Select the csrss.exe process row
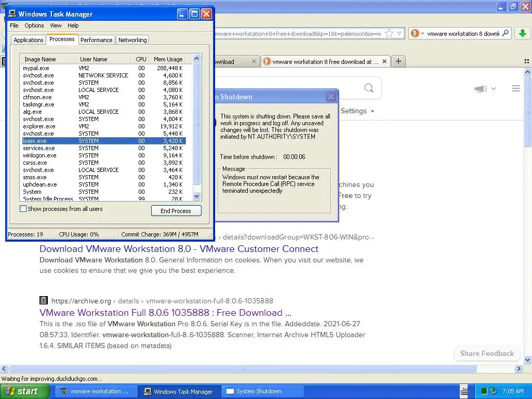The height and width of the screenshot is (399, 532). (103, 163)
